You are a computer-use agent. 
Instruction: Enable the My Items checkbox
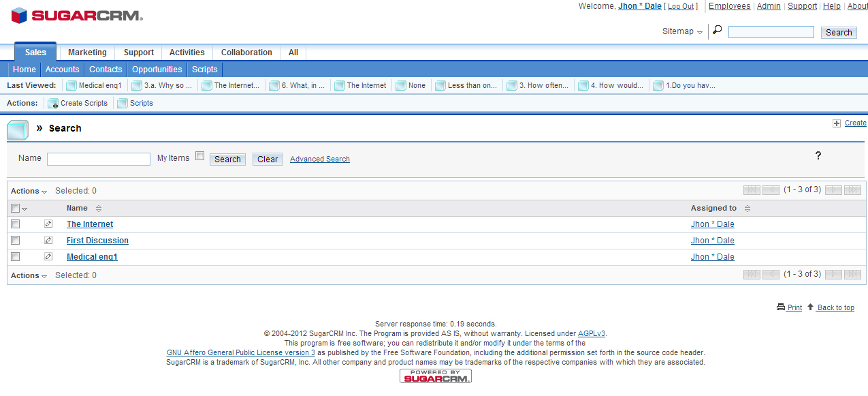point(200,156)
